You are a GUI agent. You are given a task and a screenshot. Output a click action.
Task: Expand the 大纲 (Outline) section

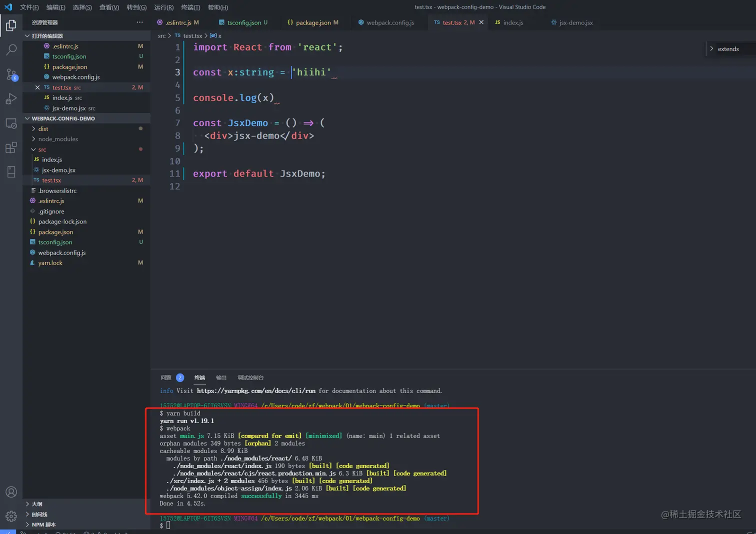tap(86, 504)
